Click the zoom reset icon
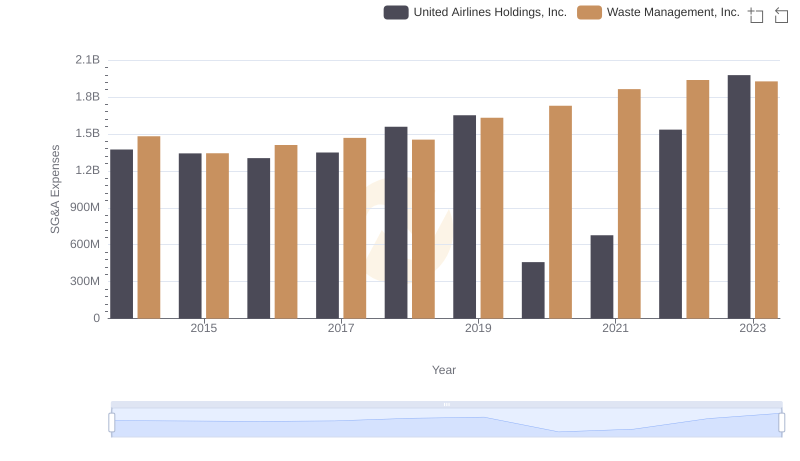The height and width of the screenshot is (461, 800). click(x=781, y=15)
